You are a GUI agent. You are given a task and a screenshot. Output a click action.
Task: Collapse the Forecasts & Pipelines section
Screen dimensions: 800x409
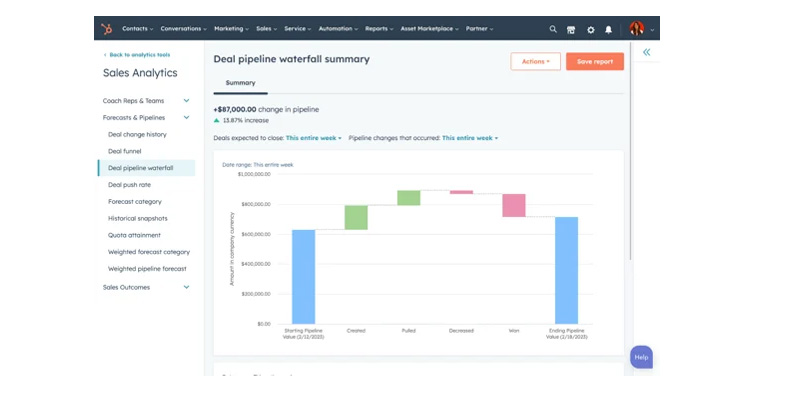click(x=186, y=118)
